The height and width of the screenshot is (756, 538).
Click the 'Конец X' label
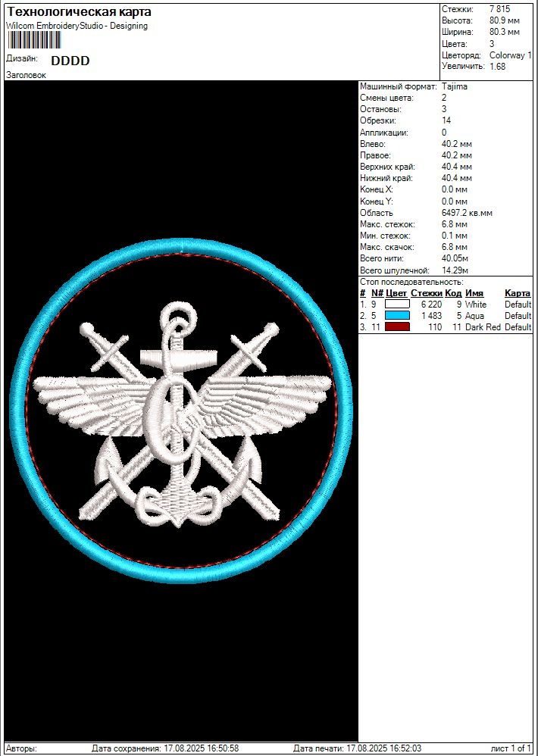coord(376,189)
